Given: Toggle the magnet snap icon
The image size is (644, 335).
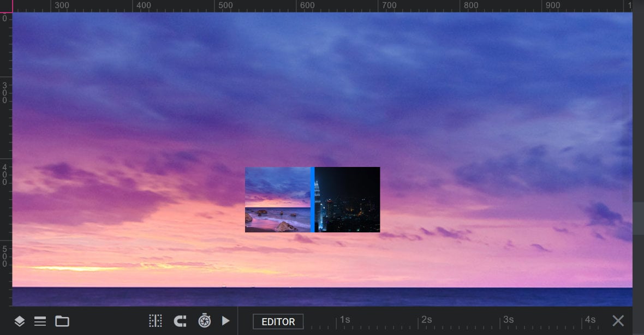Looking at the screenshot, I should point(180,321).
